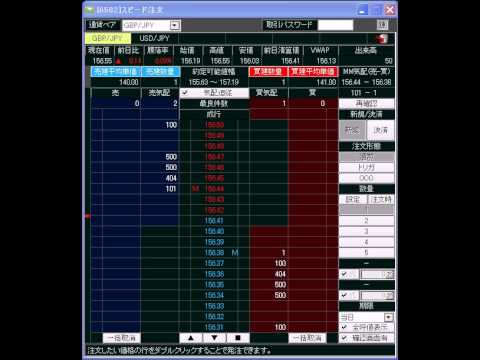Image resolution: width=480 pixels, height=360 pixels.
Task: Click the square center-price button
Action: point(238,338)
